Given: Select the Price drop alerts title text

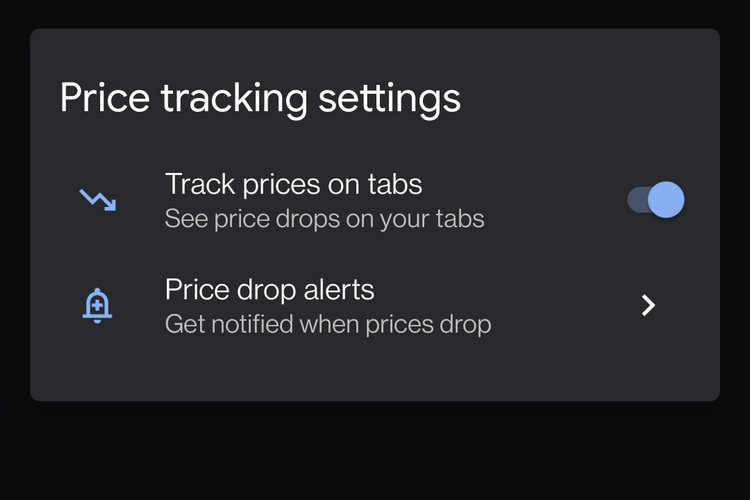Looking at the screenshot, I should pos(269,289).
